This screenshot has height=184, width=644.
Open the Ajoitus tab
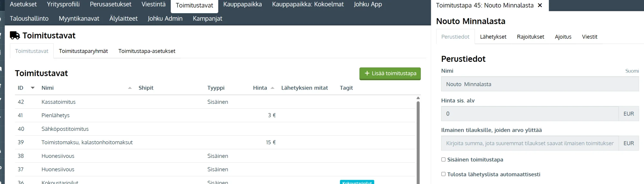tap(563, 37)
